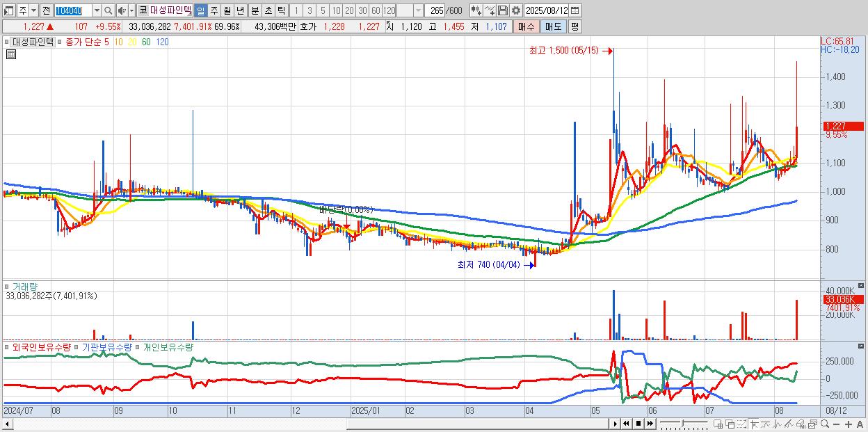Open the calendar date picker icon

click(x=574, y=10)
